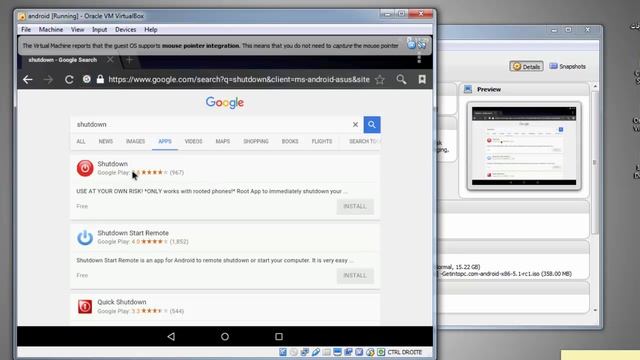The height and width of the screenshot is (360, 640).
Task: Click the Details button in VirtualBox Manager
Action: [526, 67]
